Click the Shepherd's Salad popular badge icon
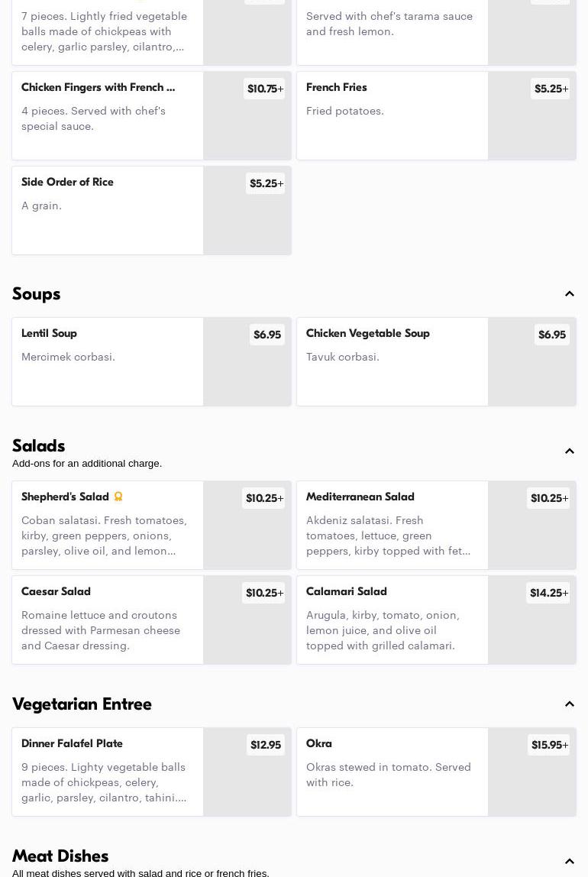 pos(118,496)
